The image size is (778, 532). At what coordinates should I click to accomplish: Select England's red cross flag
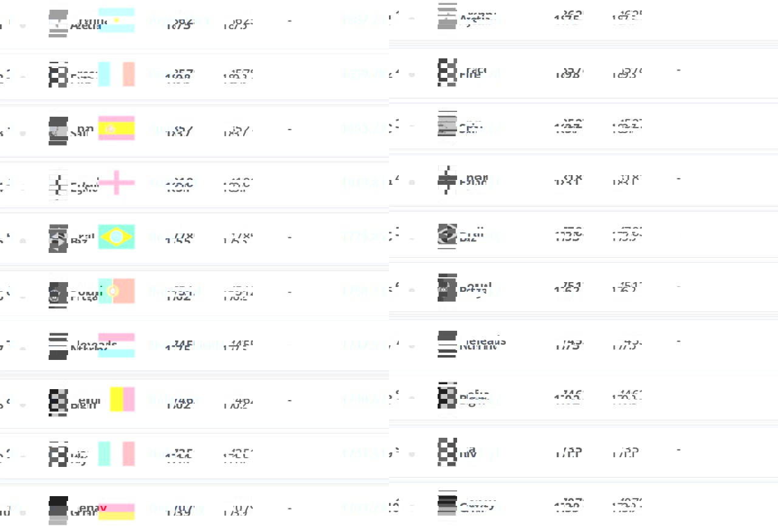[116, 182]
